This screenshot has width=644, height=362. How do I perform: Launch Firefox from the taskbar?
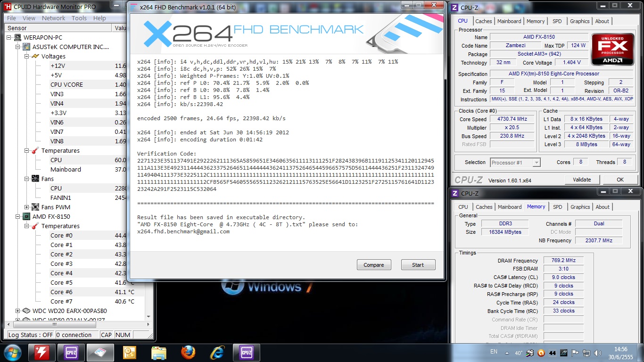[x=188, y=353]
